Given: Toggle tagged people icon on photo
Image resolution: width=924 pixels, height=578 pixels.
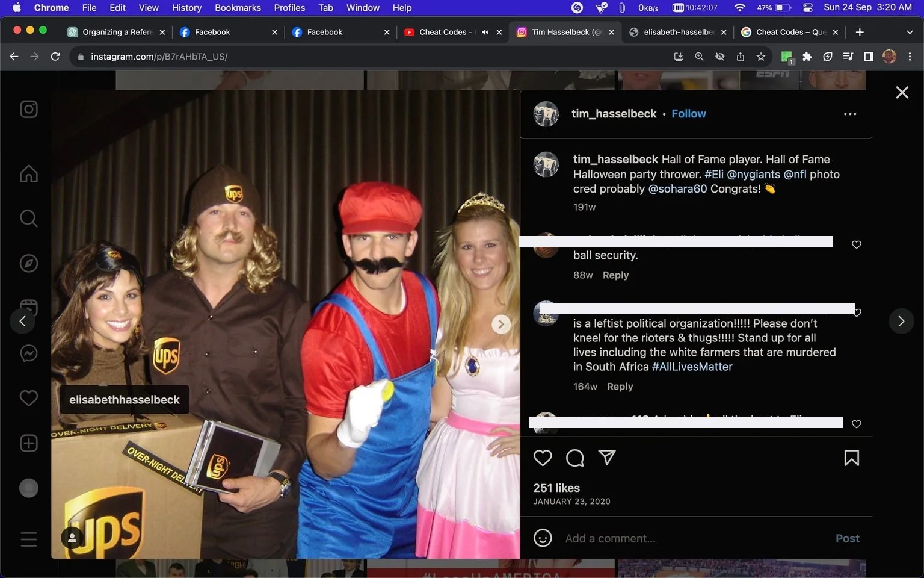Looking at the screenshot, I should tap(72, 538).
